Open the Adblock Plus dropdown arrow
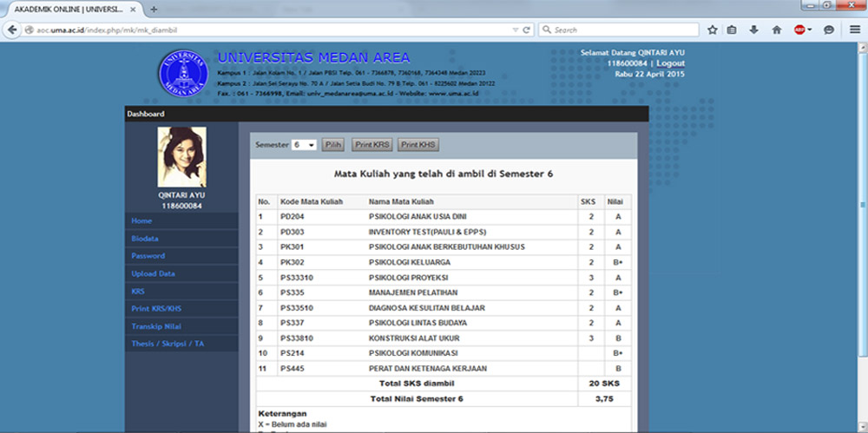Viewport: 868px width, 433px height. pyautogui.click(x=810, y=30)
